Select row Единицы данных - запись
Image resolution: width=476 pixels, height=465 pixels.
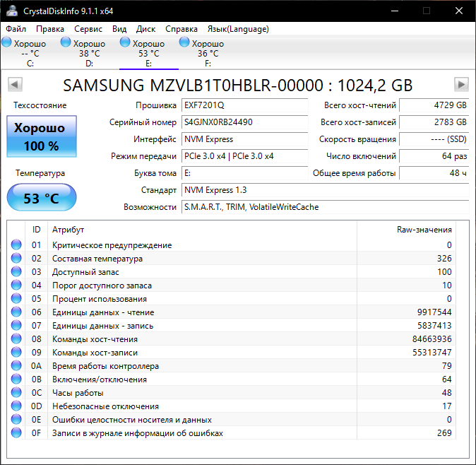232,325
